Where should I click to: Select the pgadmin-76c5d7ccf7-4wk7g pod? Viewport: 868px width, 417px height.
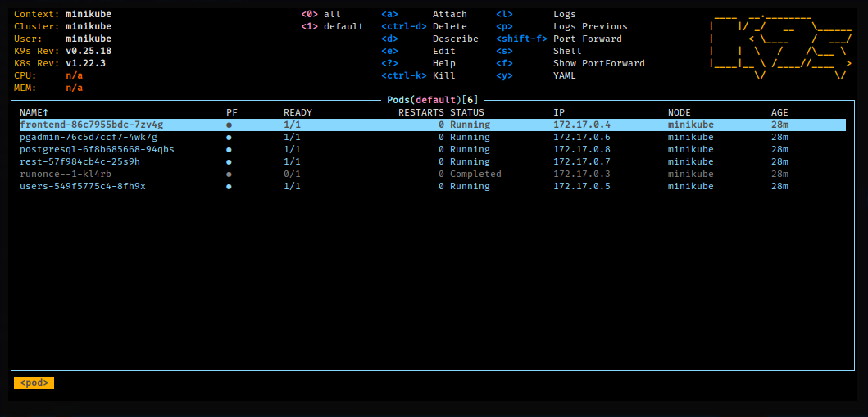88,138
